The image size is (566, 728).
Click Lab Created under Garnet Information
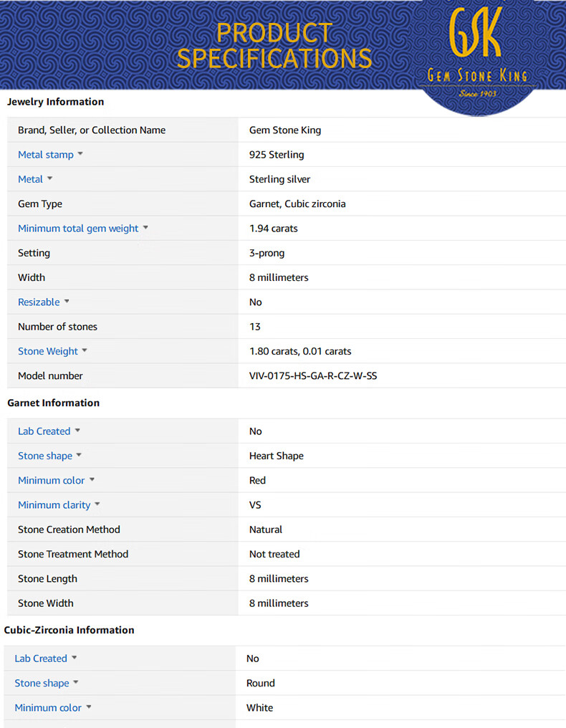coord(44,431)
